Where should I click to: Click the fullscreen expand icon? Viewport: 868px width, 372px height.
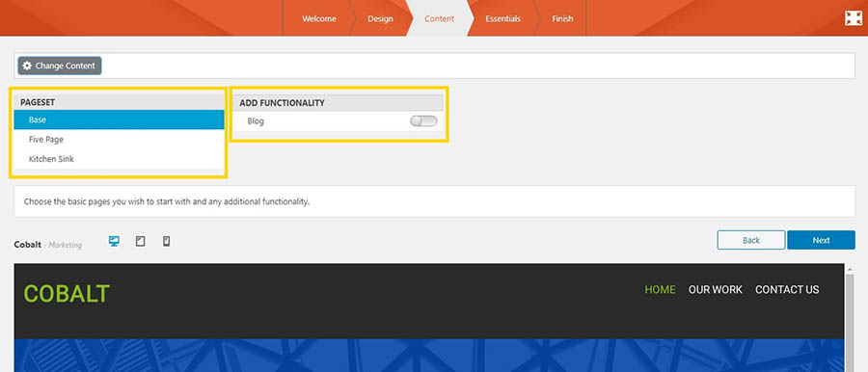pyautogui.click(x=854, y=18)
